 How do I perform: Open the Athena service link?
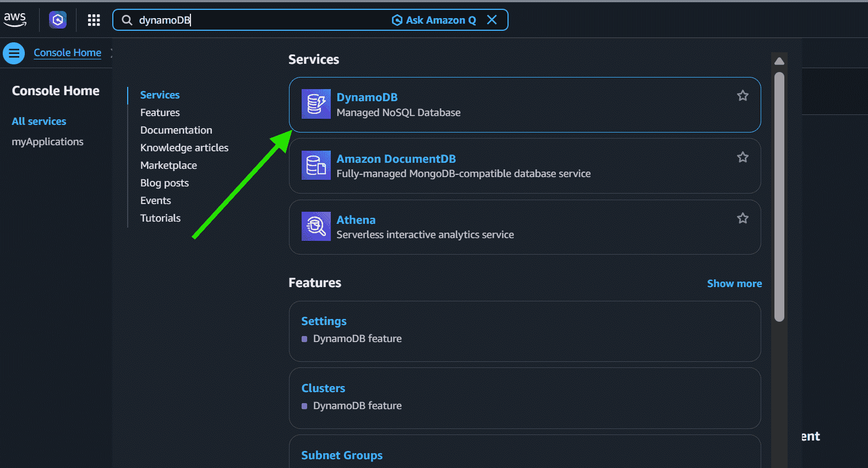pyautogui.click(x=356, y=220)
